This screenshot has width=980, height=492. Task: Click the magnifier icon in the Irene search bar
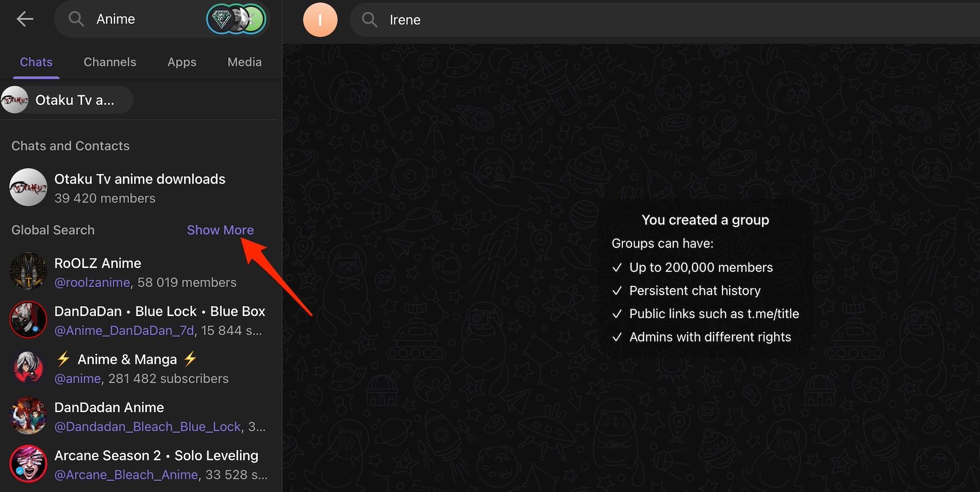tap(369, 20)
